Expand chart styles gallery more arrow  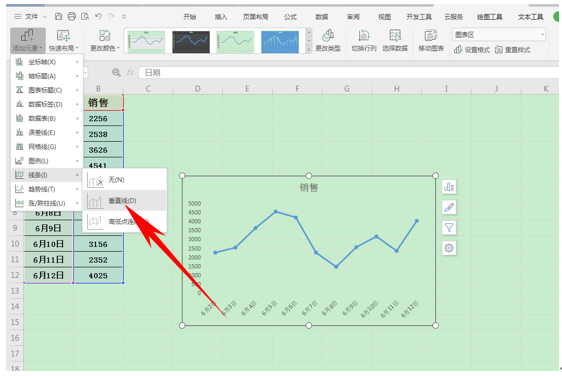309,49
